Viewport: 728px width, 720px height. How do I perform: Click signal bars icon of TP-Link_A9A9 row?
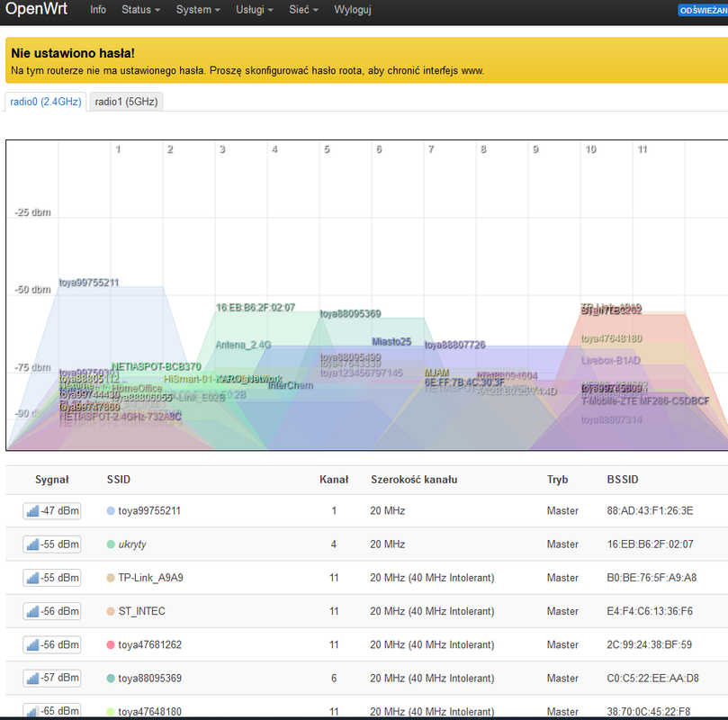tap(33, 578)
